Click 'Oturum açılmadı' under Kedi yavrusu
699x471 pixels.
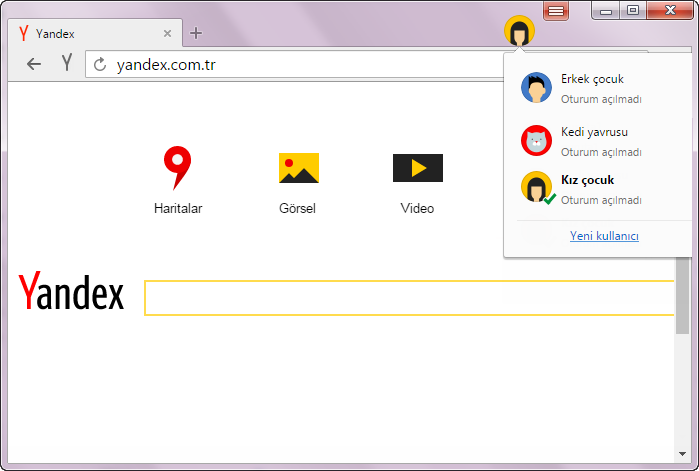click(601, 152)
